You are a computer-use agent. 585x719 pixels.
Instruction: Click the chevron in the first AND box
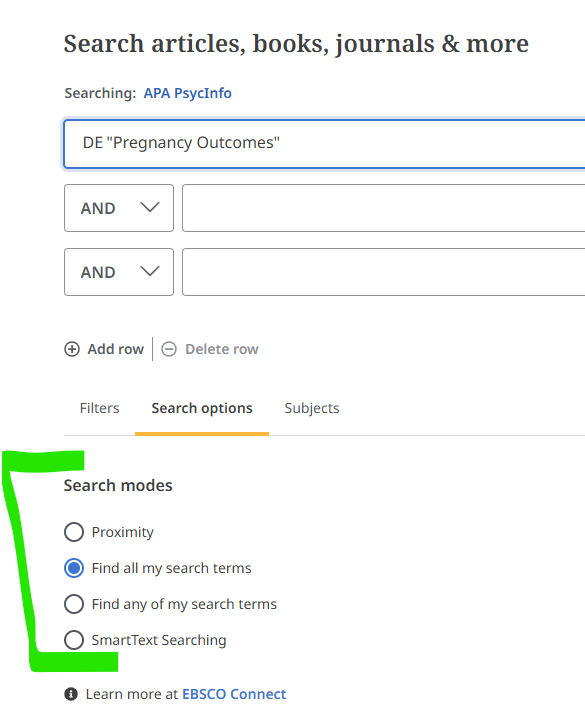149,207
